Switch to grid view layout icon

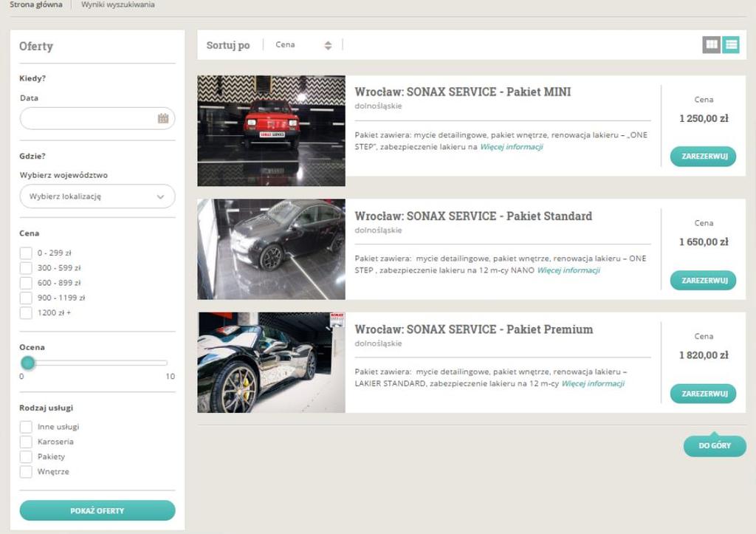point(711,45)
